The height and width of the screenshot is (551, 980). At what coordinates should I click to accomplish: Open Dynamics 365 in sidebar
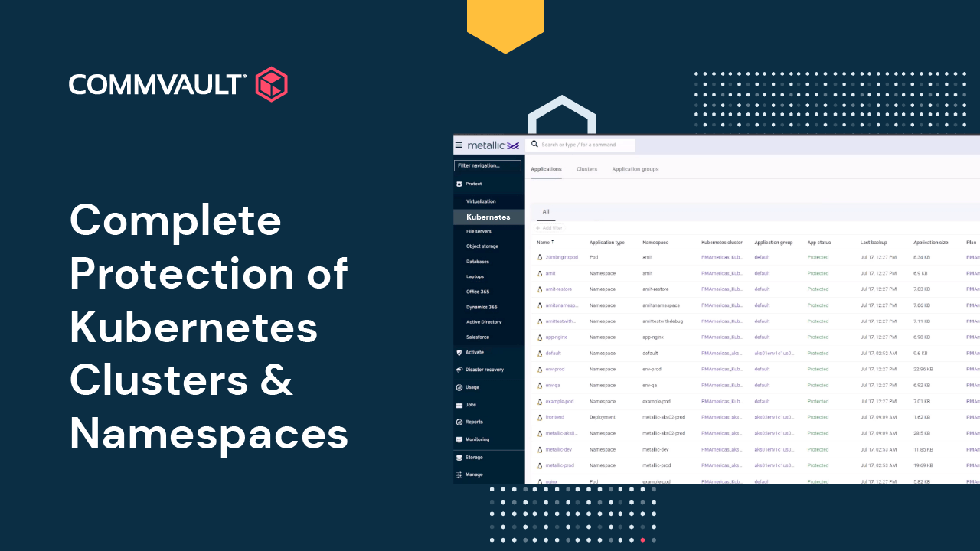click(x=482, y=307)
